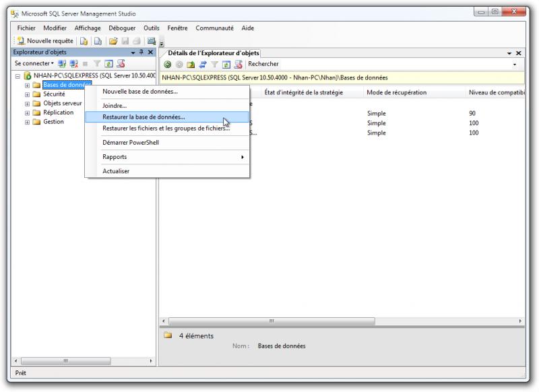The height and width of the screenshot is (392, 539).
Task: Click the details pane horizontal scrollbar thumb
Action: point(272,321)
